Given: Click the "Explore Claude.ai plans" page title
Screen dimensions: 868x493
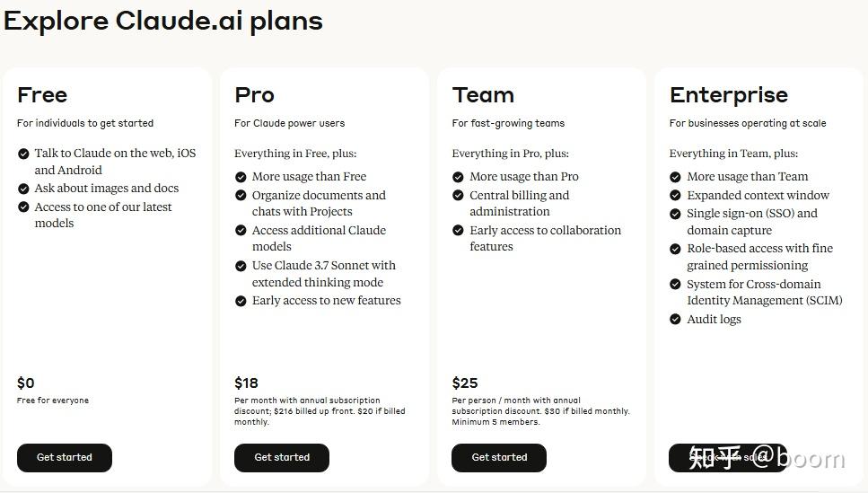Looking at the screenshot, I should (163, 22).
